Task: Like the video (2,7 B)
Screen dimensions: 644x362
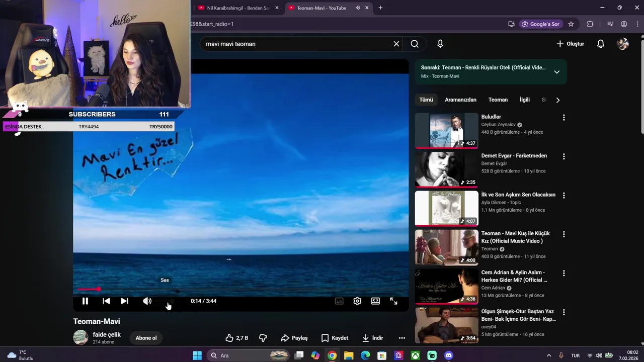Action: [x=236, y=338]
